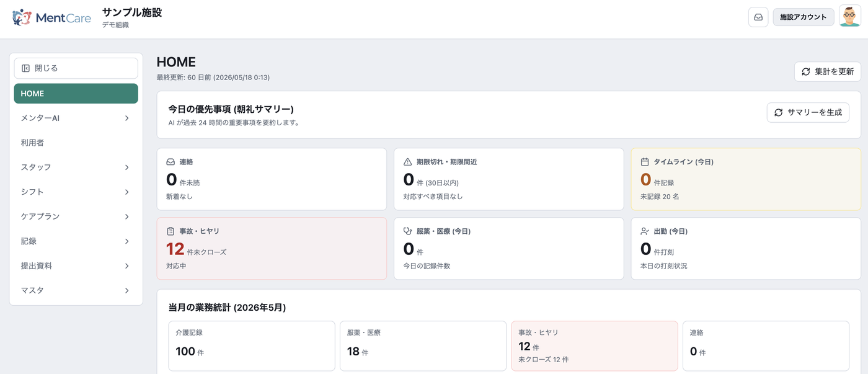The width and height of the screenshot is (868, 374).
Task: Generate summary with サマリーを生成 button
Action: click(x=808, y=113)
